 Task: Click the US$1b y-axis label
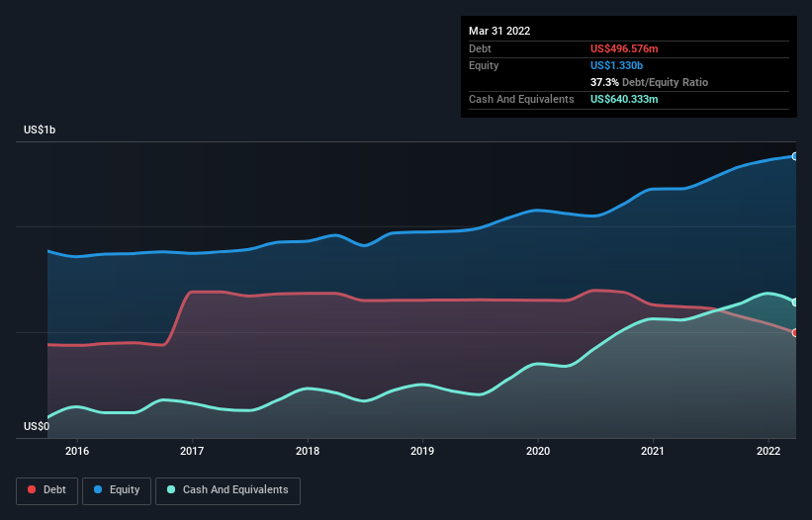pos(40,130)
